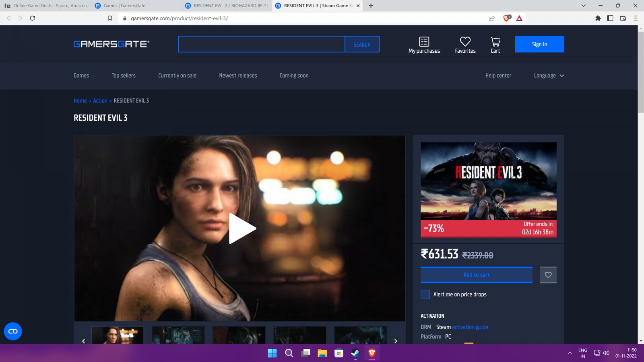The image size is (644, 362).
Task: Open Top sellers menu item
Action: click(x=124, y=76)
